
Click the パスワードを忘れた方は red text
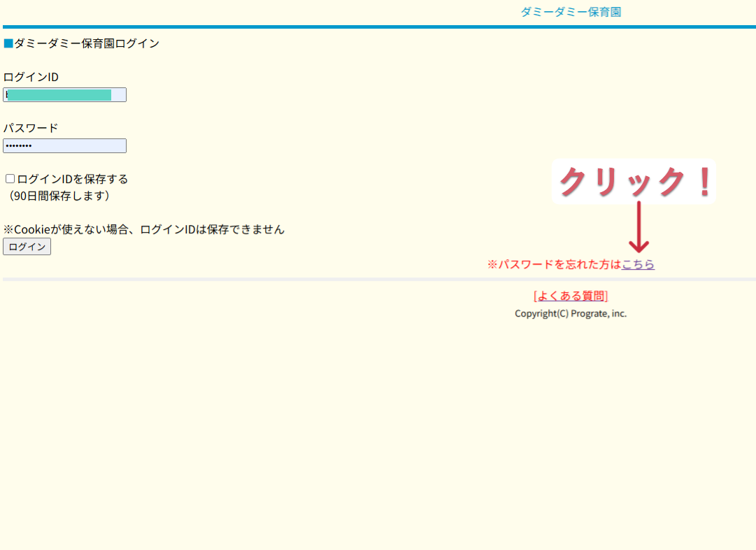coord(554,264)
